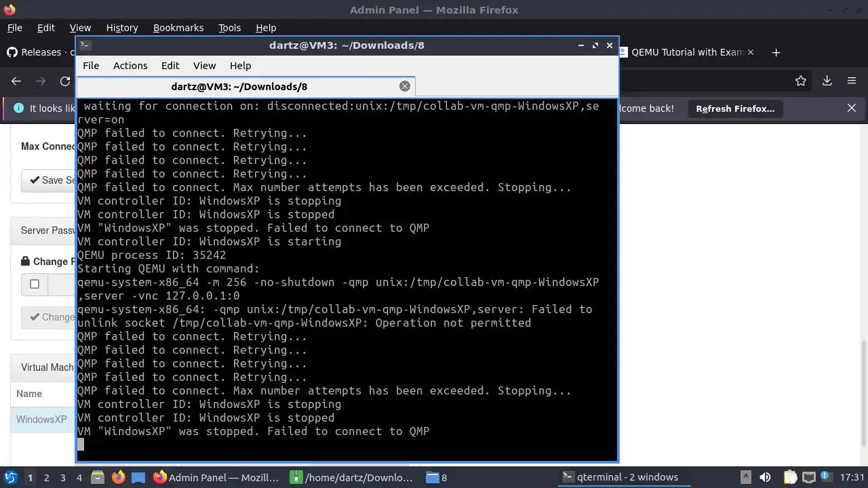Close the QEMU Tutorial tab
This screenshot has width=868, height=488.
click(x=750, y=52)
